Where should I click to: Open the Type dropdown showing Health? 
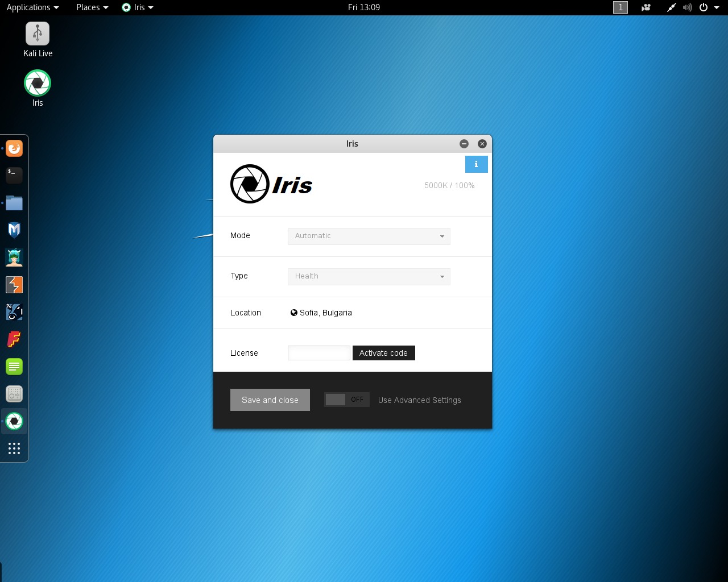click(369, 276)
